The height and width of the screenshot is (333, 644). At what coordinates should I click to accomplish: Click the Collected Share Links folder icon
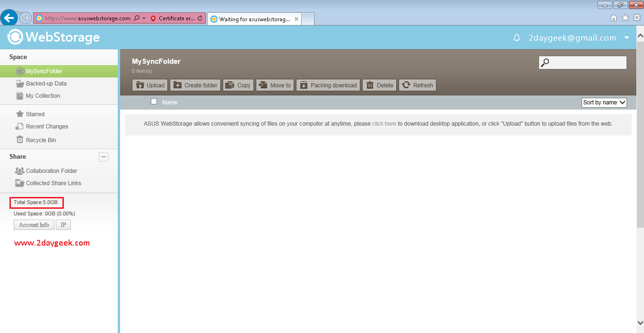click(20, 183)
